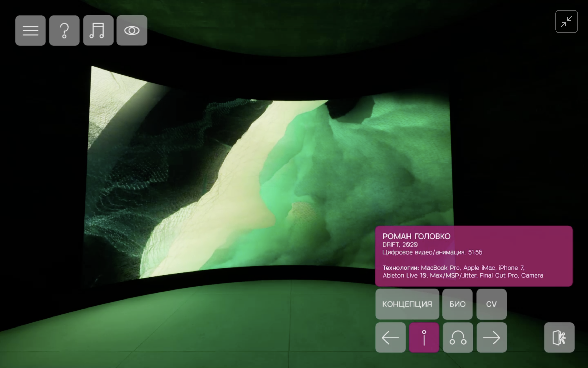Toggle music with the note icon
Viewport: 588px width, 368px height.
(98, 30)
